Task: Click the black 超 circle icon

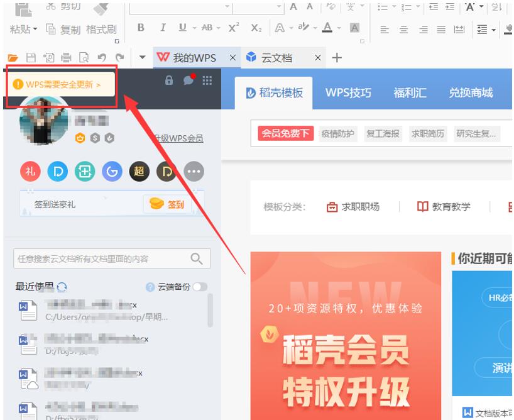Action: point(139,171)
